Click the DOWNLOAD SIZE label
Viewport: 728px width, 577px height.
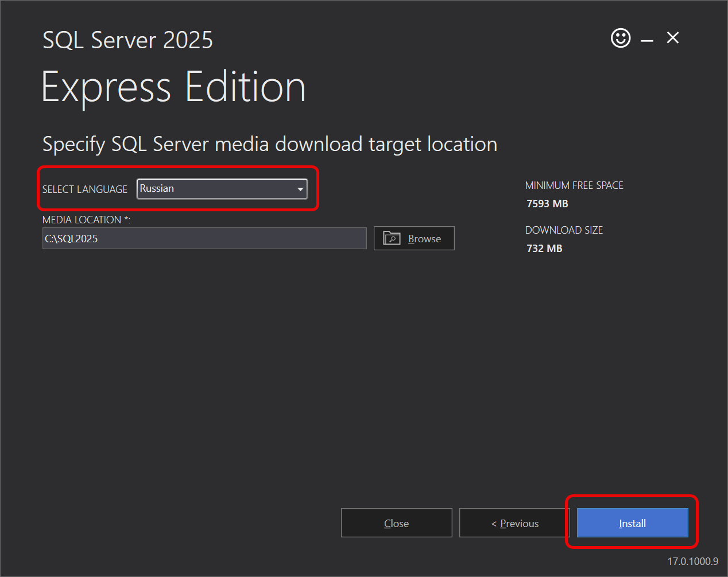pos(564,230)
